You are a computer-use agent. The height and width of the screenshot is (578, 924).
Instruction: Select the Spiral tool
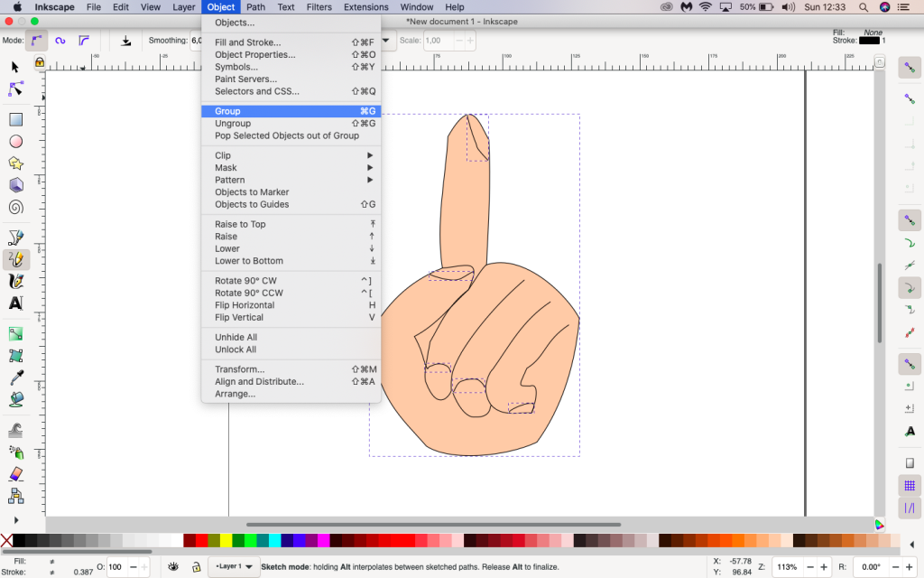[16, 207]
